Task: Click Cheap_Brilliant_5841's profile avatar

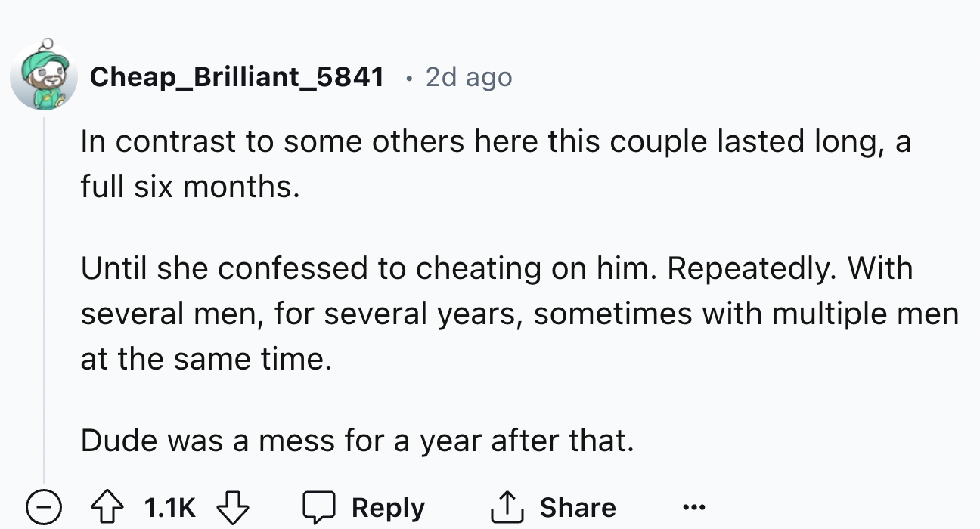Action: pos(45,76)
